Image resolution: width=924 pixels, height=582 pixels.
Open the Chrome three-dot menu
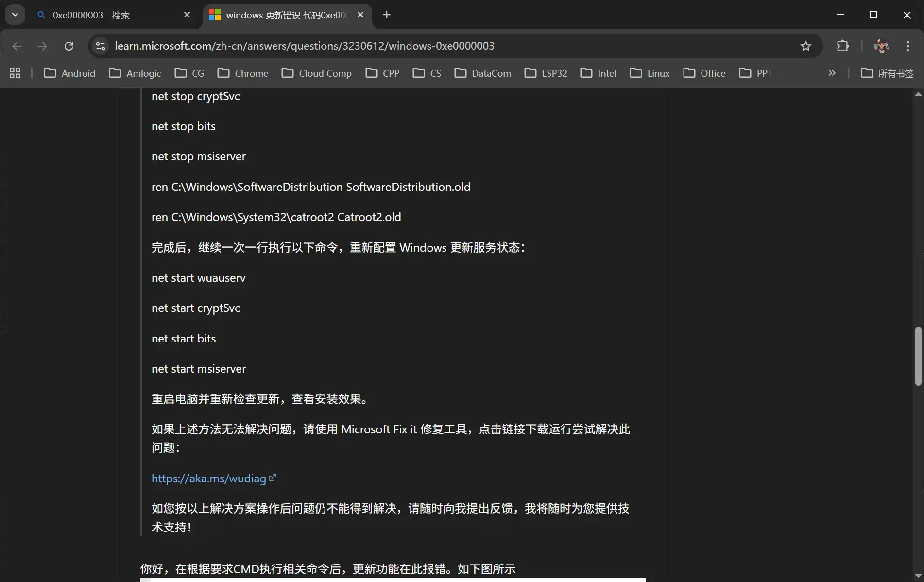point(907,46)
